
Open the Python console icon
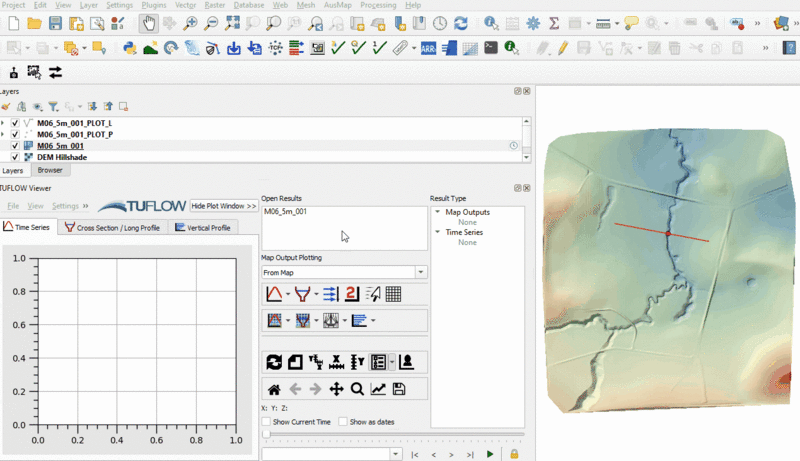coord(129,47)
